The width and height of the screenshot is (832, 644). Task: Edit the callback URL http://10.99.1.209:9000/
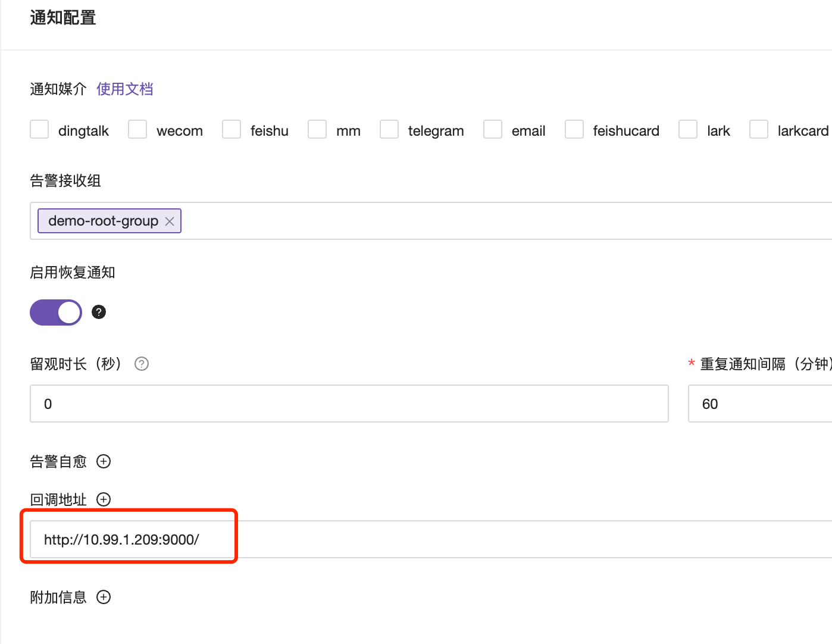pyautogui.click(x=431, y=539)
